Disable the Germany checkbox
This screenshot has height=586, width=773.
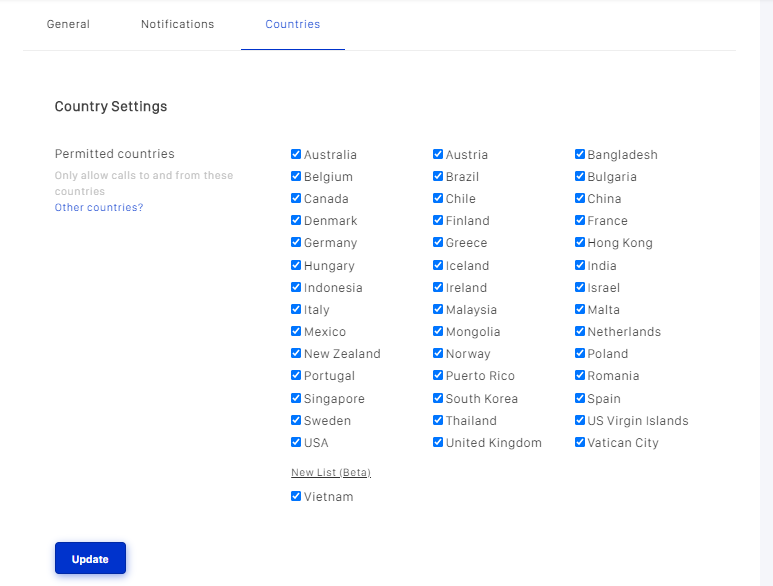tap(296, 242)
